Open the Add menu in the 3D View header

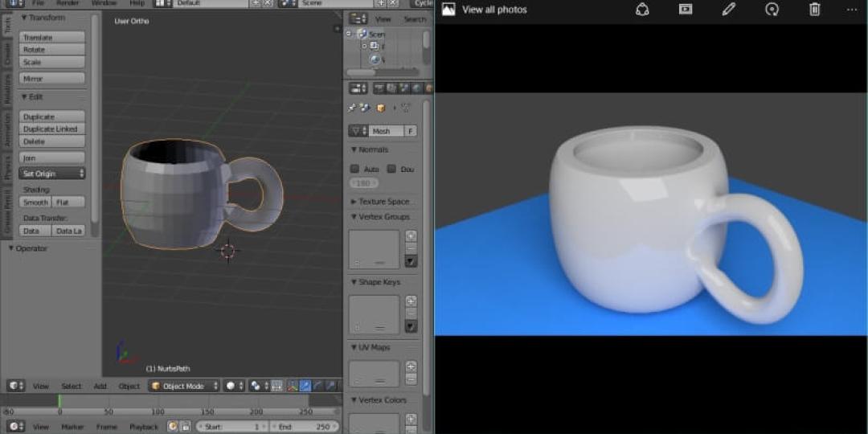100,386
